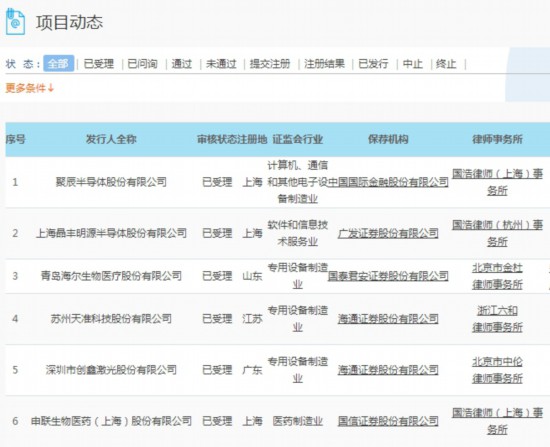Image resolution: width=550 pixels, height=447 pixels.
Task: Expand 更多条件 filter options
Action: (x=30, y=88)
